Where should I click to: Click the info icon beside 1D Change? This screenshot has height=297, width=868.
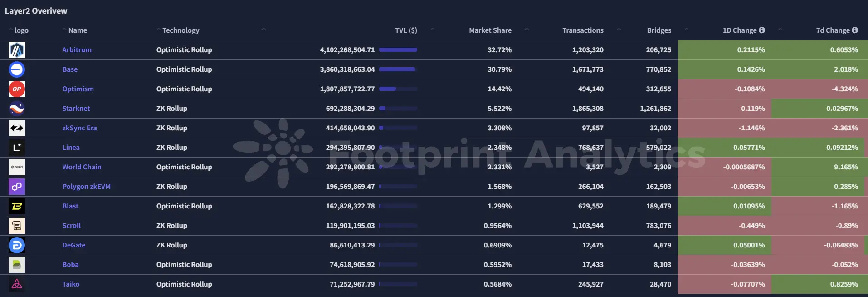[762, 30]
